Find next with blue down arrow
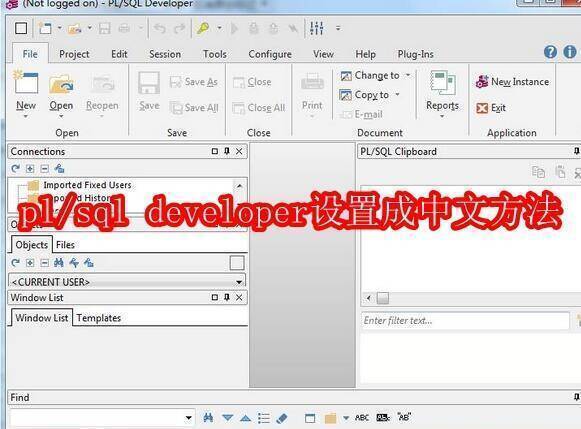The image size is (581, 429). (228, 418)
